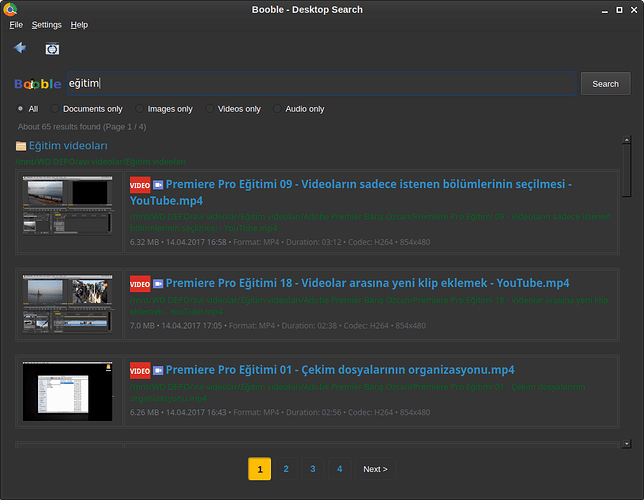Click the Booble logo next to search field

[38, 84]
